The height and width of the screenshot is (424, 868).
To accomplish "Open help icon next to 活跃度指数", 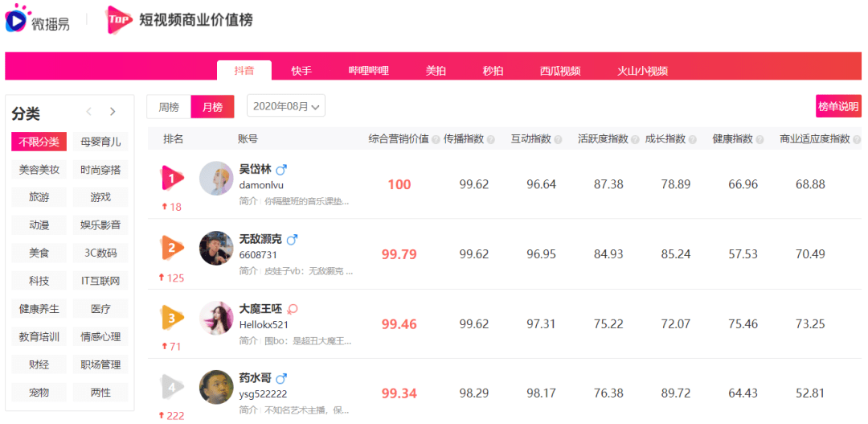I will [635, 140].
